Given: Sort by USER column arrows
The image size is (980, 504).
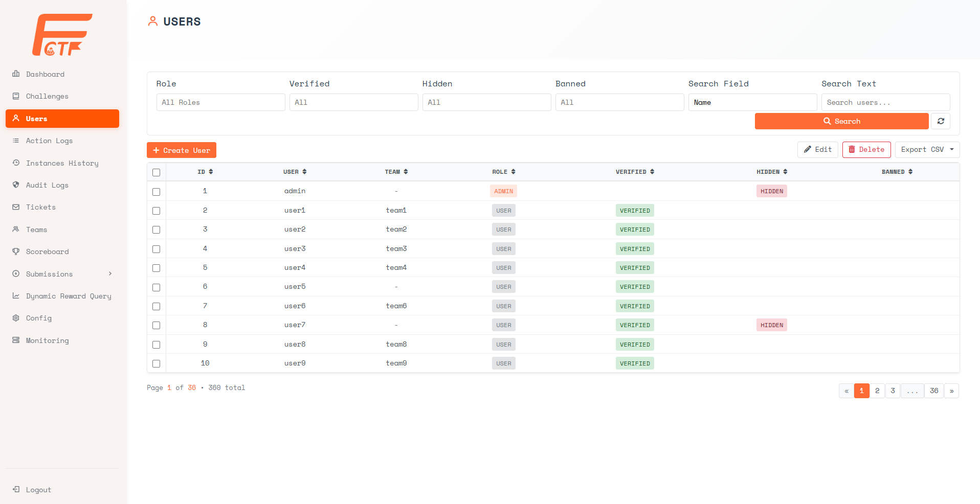Looking at the screenshot, I should click(x=304, y=172).
